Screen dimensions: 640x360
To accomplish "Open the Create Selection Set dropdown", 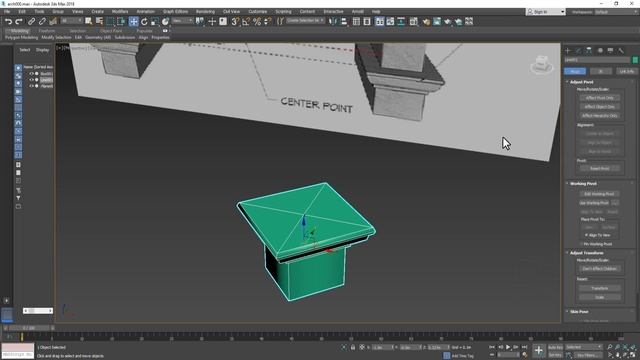I will (305, 21).
